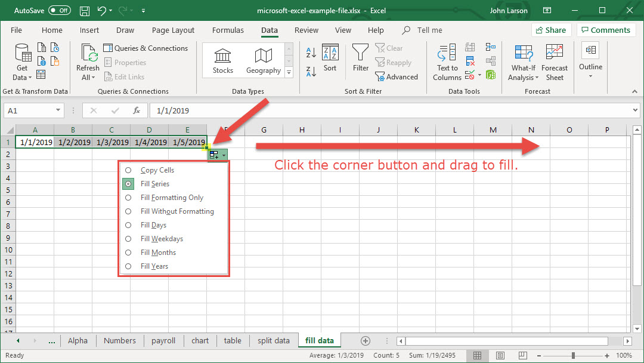Open the Auto Fill Options dropdown button
Viewport: 644px width, 363px height.
(x=218, y=155)
